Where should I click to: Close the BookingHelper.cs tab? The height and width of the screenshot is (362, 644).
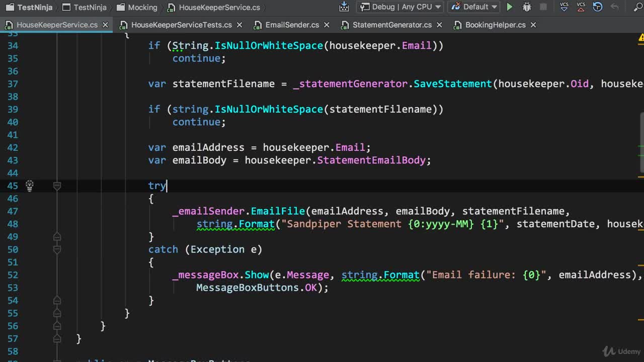[x=533, y=25]
